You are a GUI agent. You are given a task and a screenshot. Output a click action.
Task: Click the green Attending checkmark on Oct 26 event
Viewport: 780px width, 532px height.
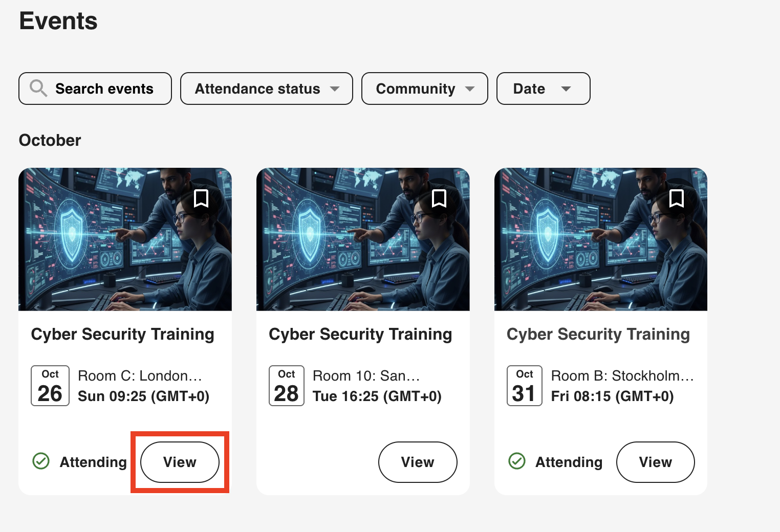tap(41, 461)
